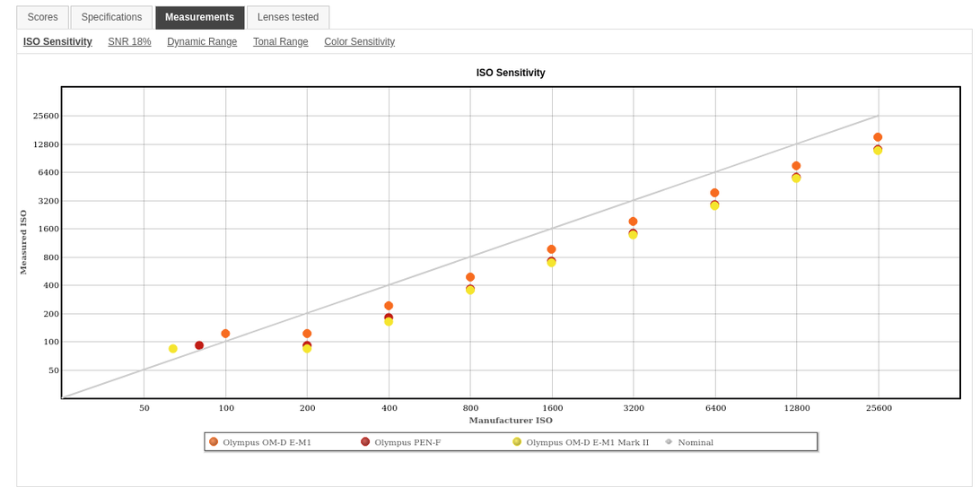Switch to the Specifications tab
This screenshot has height=496, width=980.
[111, 18]
